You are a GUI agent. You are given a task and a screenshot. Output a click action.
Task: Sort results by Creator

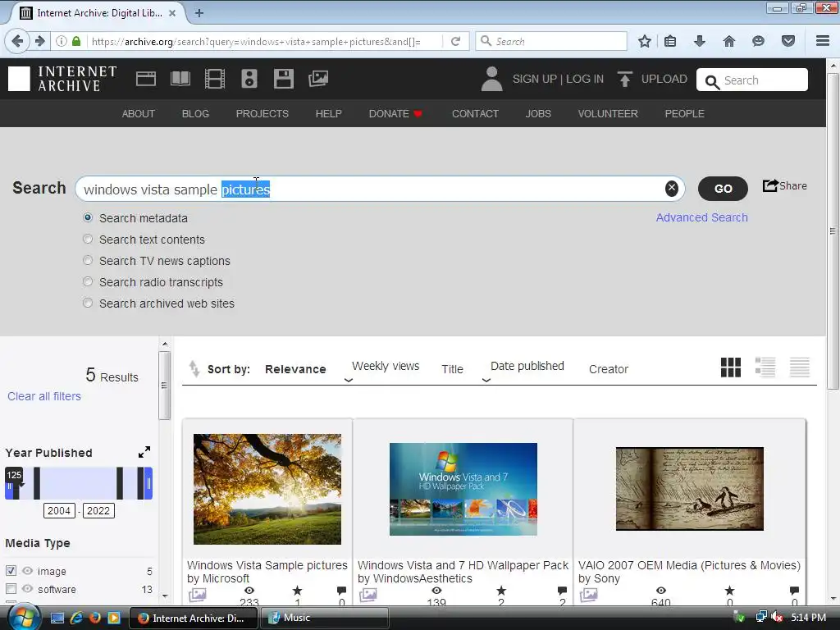point(609,369)
